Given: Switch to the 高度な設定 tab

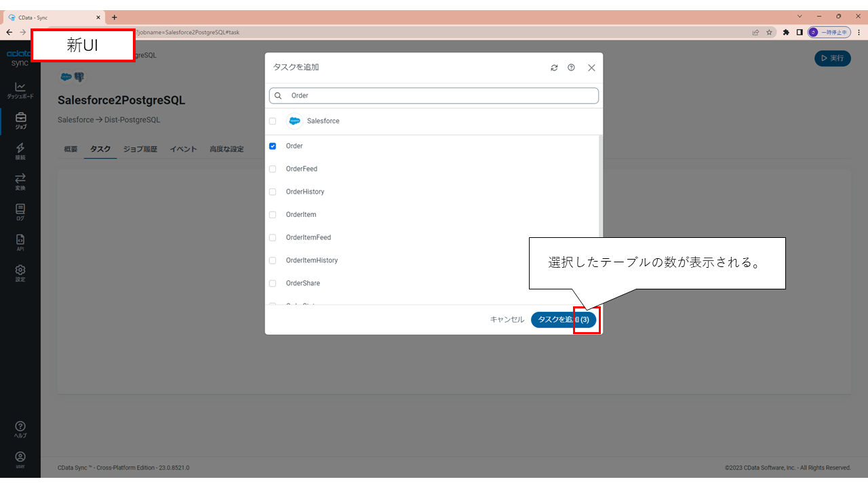Looking at the screenshot, I should click(x=226, y=149).
